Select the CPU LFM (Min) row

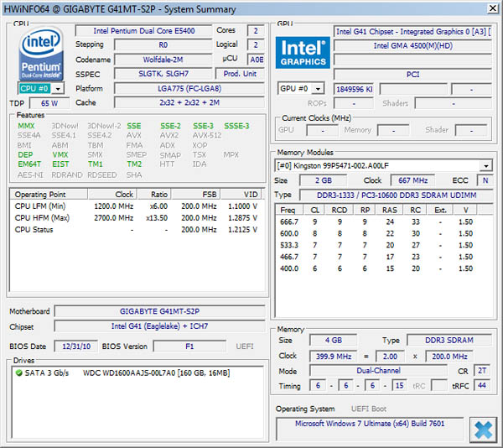pyautogui.click(x=137, y=206)
